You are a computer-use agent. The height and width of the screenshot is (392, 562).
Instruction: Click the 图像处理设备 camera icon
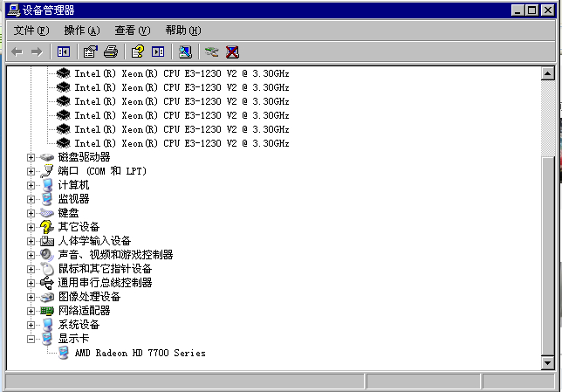pos(47,297)
